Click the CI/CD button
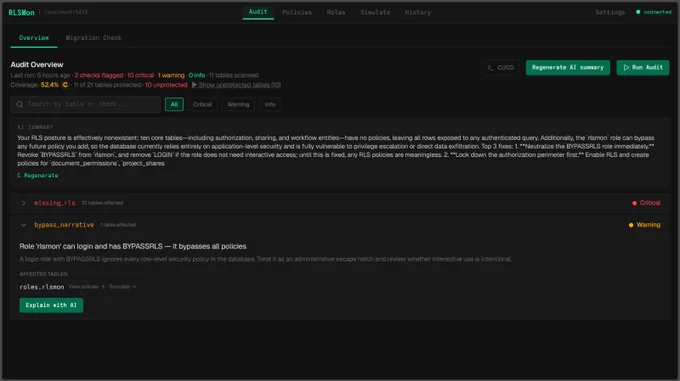680x381 pixels. (500, 68)
